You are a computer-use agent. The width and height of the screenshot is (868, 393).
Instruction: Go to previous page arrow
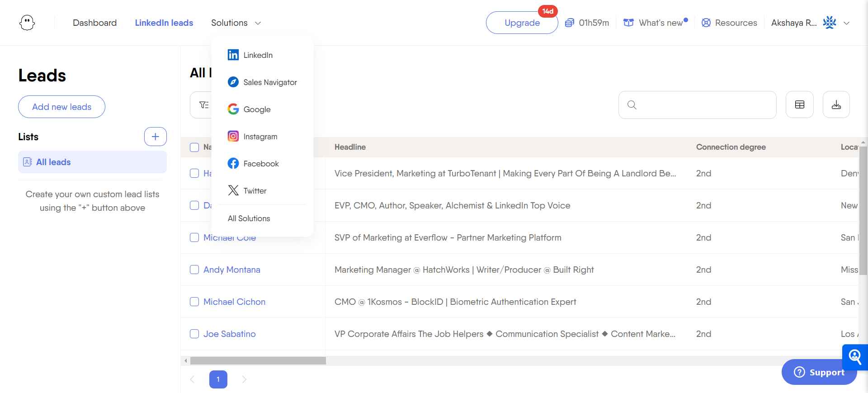pos(192,379)
